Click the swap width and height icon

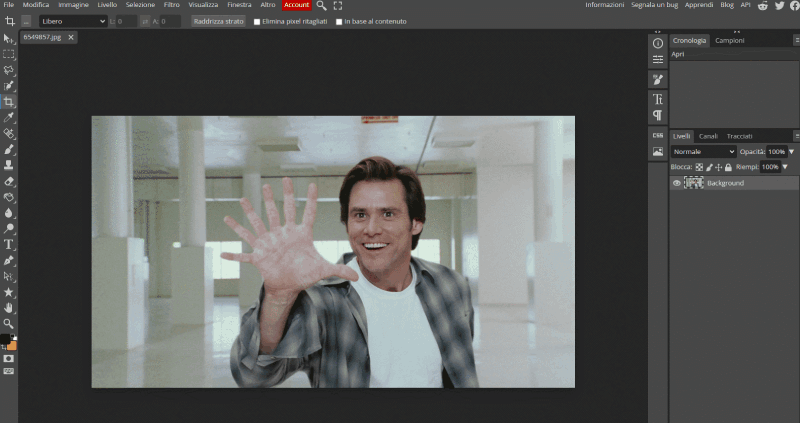145,21
